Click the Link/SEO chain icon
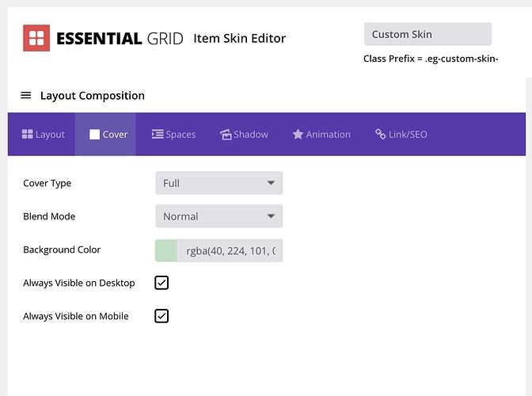The image size is (532, 396). [380, 134]
